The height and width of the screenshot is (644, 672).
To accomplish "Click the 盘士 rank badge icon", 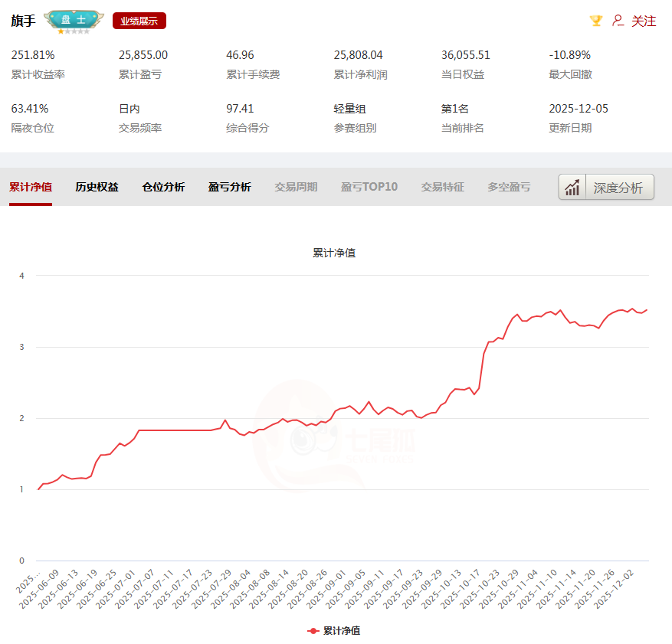I will tap(74, 21).
